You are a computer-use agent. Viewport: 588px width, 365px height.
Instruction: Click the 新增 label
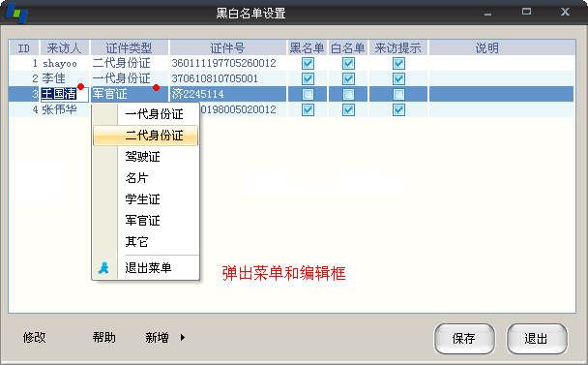pyautogui.click(x=157, y=337)
